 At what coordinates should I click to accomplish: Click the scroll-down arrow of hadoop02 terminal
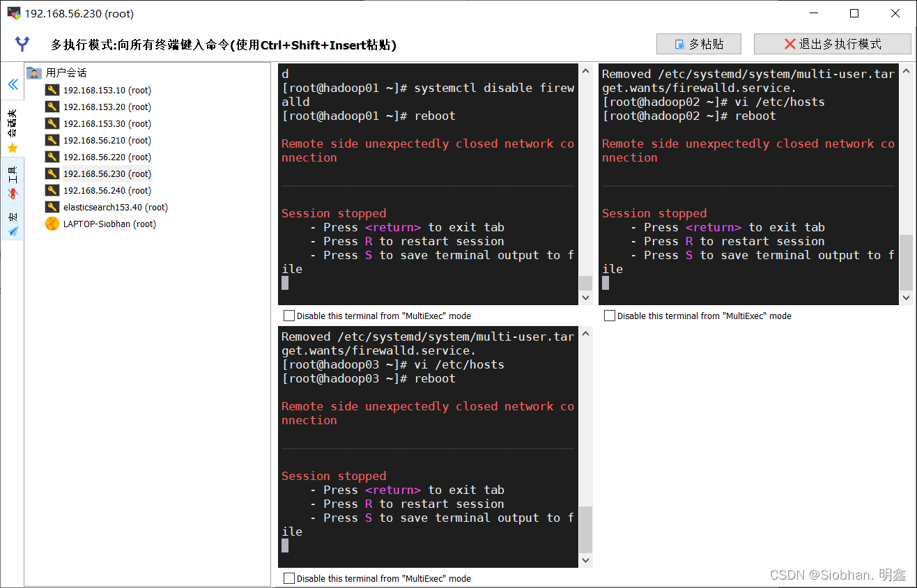pyautogui.click(x=906, y=297)
